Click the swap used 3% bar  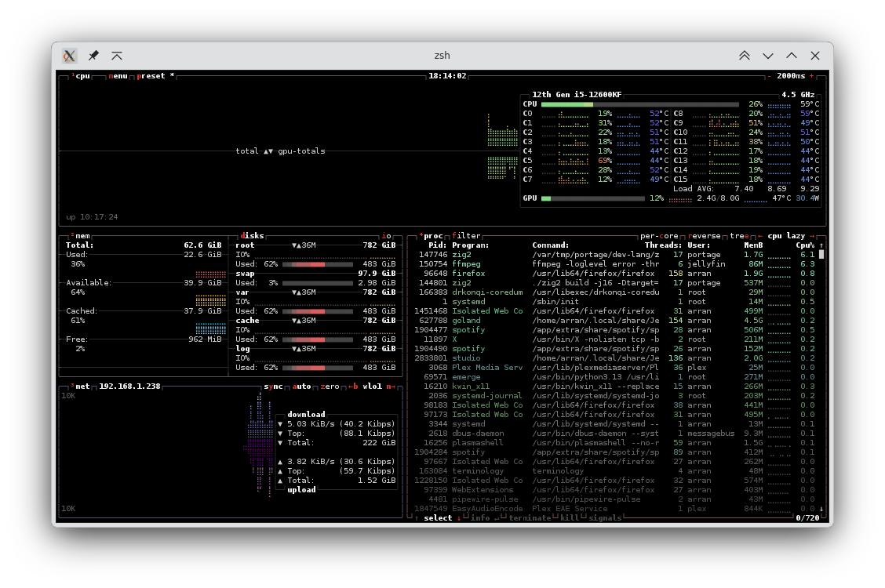coord(317,283)
